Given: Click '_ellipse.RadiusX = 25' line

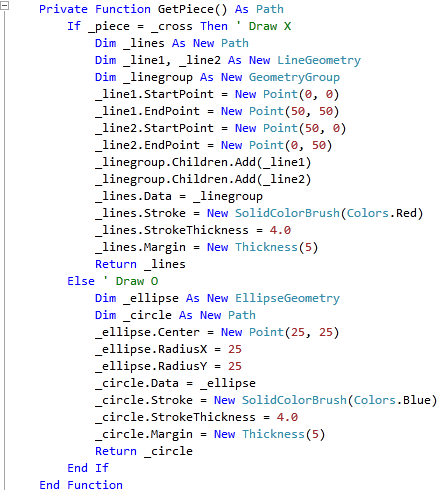Looking at the screenshot, I should [168, 349].
